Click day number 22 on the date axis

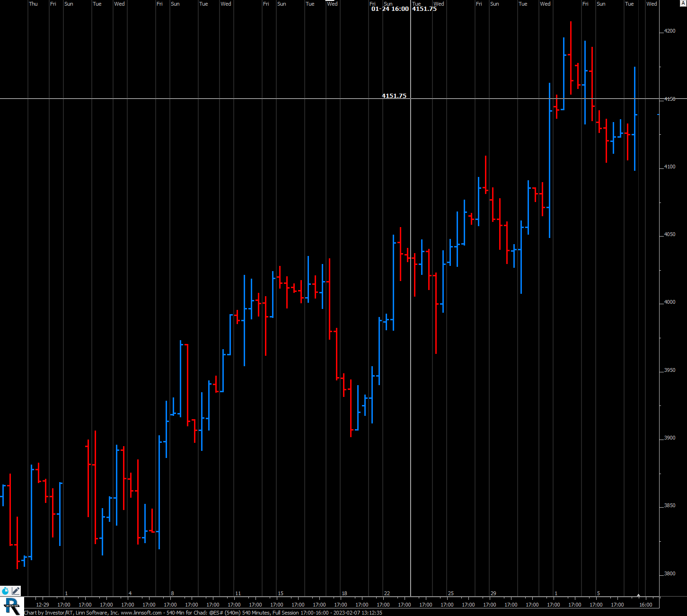[x=387, y=593]
